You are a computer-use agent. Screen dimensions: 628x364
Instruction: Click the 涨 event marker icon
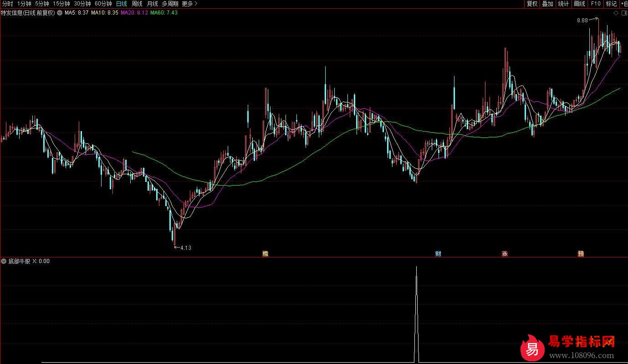pyautogui.click(x=505, y=254)
